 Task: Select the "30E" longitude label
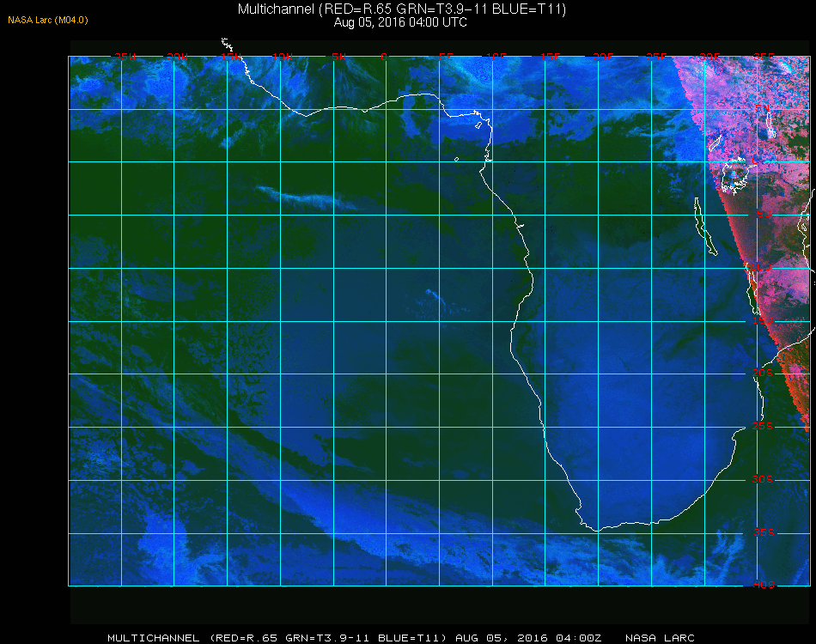pyautogui.click(x=709, y=57)
